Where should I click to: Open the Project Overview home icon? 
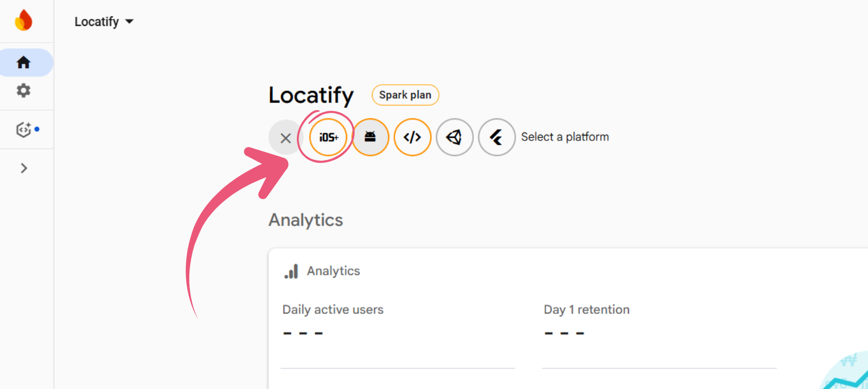click(x=24, y=63)
